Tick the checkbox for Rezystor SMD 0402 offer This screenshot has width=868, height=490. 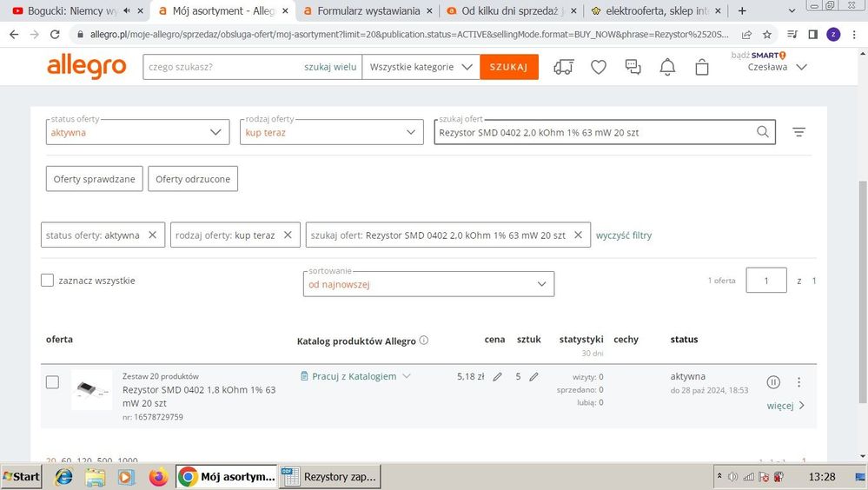point(53,382)
